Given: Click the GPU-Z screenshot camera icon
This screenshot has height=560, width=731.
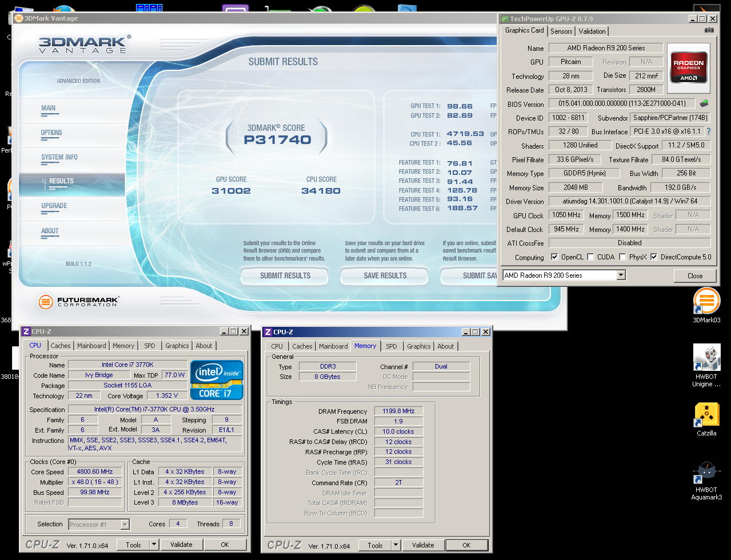Looking at the screenshot, I should point(709,30).
